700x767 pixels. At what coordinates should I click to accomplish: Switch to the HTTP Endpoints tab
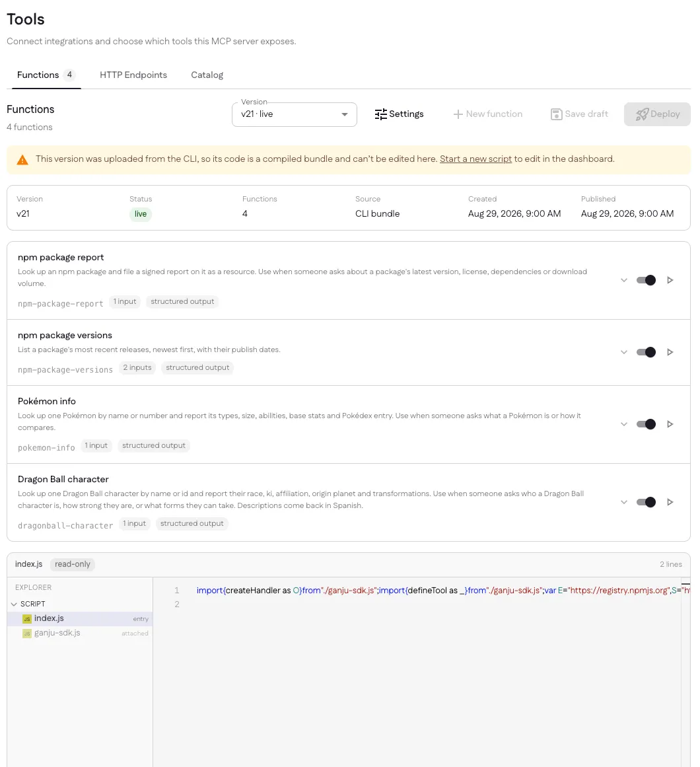click(133, 75)
